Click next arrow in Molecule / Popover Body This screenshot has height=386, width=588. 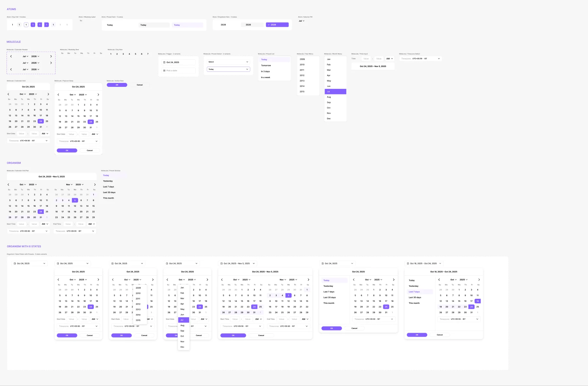pos(98,95)
